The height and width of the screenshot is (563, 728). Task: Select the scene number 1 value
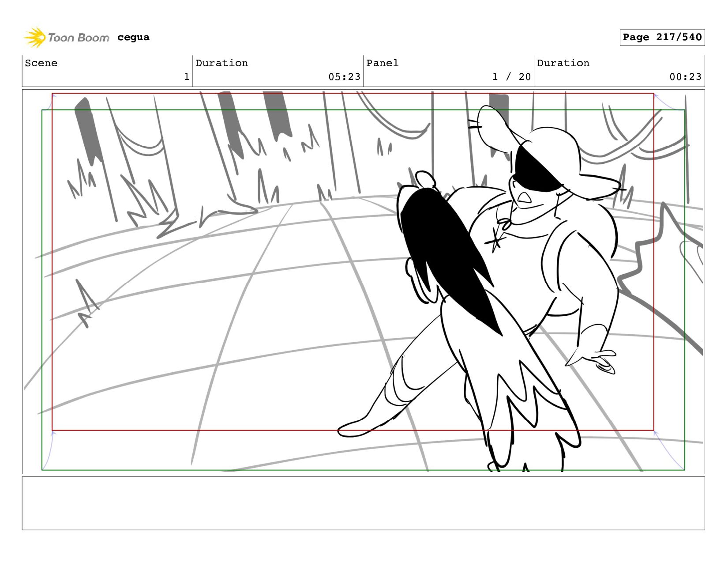click(187, 77)
